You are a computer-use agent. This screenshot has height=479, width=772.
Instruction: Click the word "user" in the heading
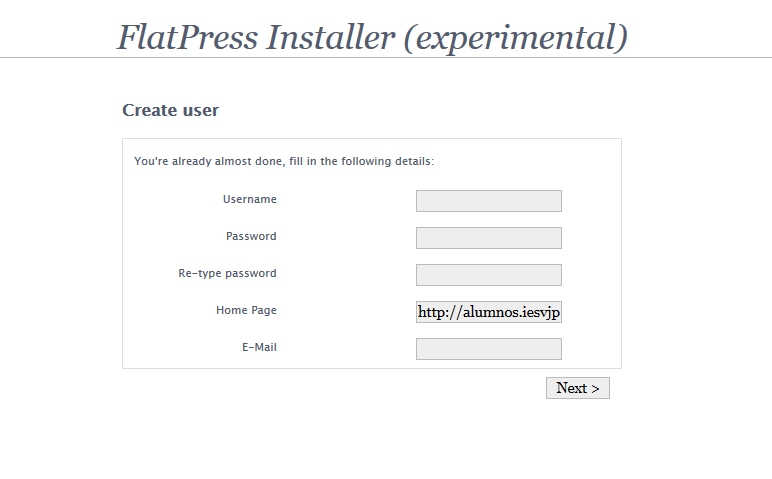coord(200,111)
